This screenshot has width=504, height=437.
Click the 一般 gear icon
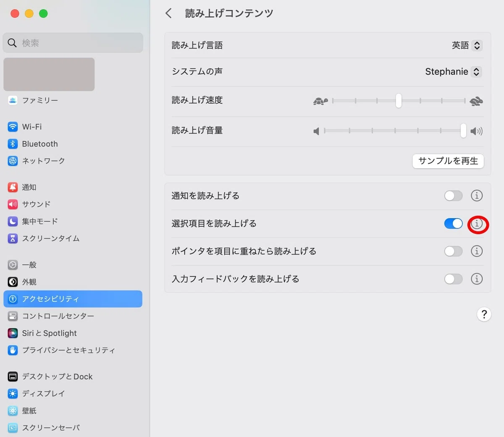[x=13, y=265]
